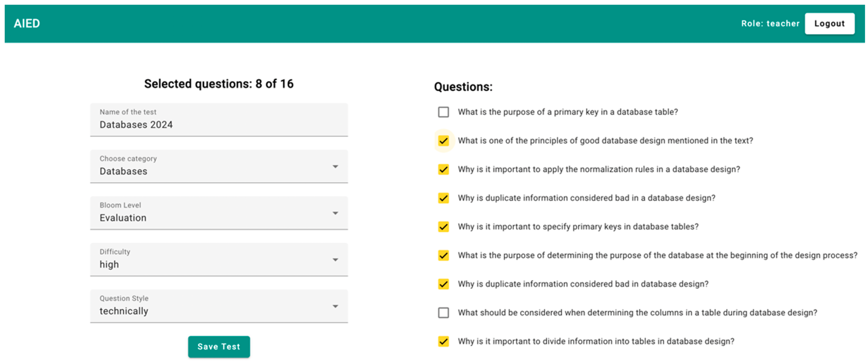This screenshot has height=362, width=868.
Task: Open the Choose category dropdown
Action: (218, 167)
